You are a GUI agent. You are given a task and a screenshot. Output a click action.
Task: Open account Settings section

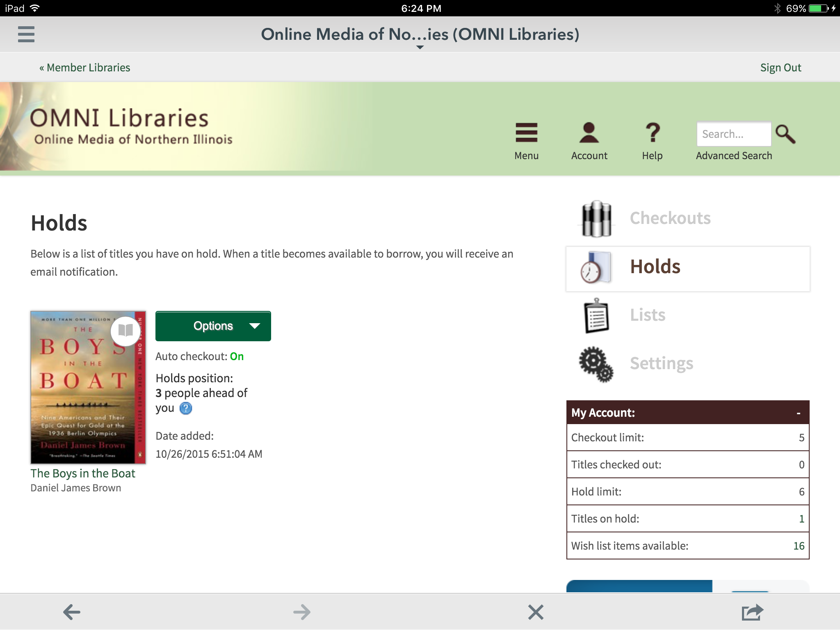[661, 363]
